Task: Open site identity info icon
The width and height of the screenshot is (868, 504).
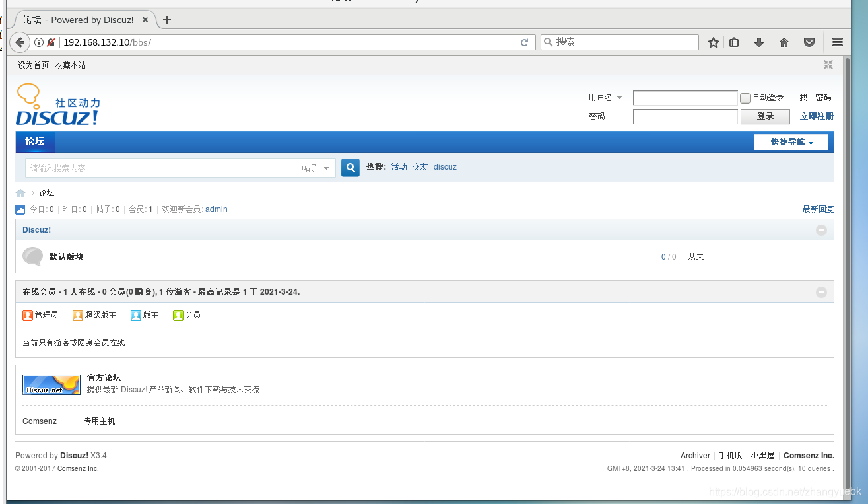Action: [39, 42]
